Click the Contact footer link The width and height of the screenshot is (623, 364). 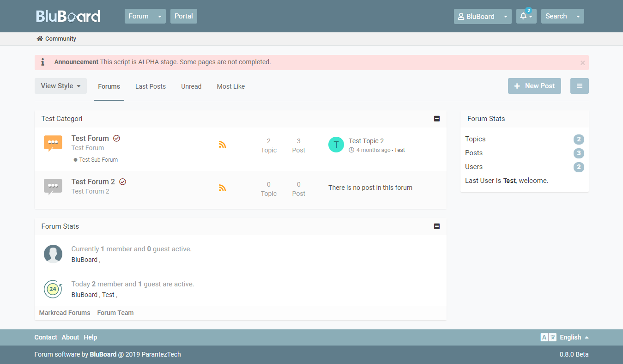click(x=46, y=337)
